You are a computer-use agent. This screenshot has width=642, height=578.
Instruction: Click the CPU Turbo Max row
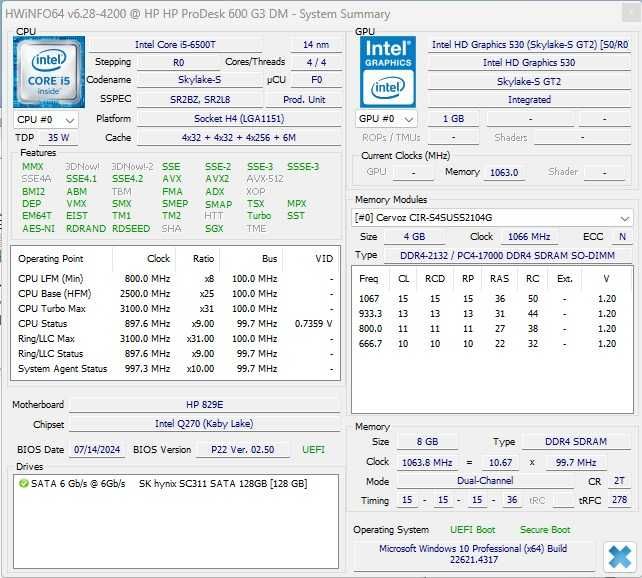(176, 309)
